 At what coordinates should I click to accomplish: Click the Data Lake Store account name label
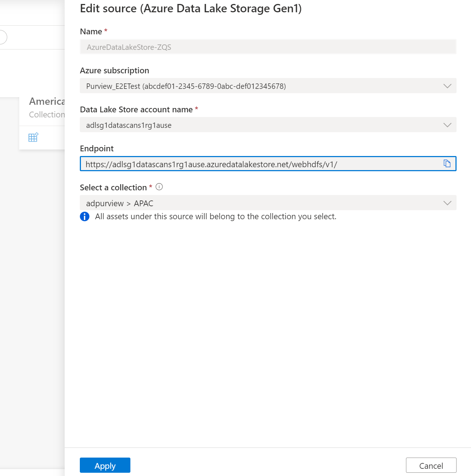pyautogui.click(x=136, y=109)
